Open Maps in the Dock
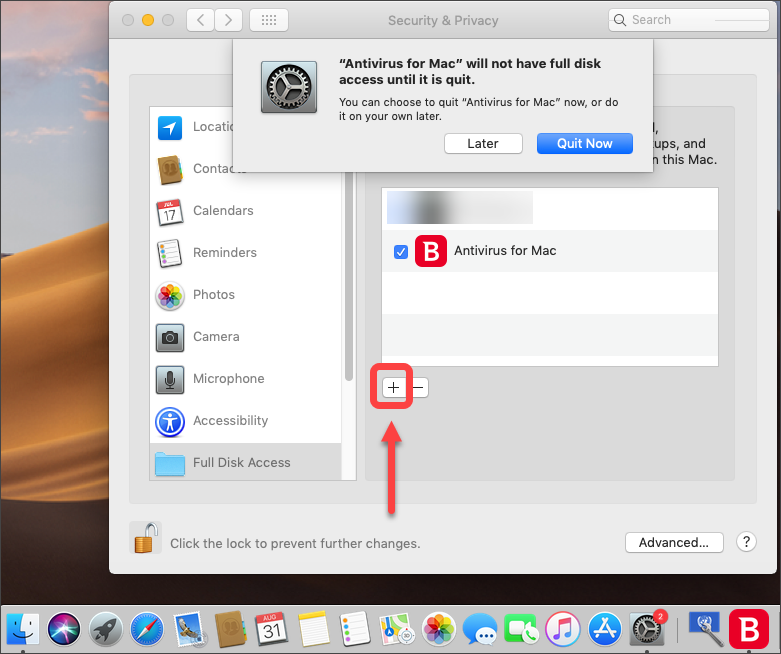The height and width of the screenshot is (654, 781). point(397,629)
